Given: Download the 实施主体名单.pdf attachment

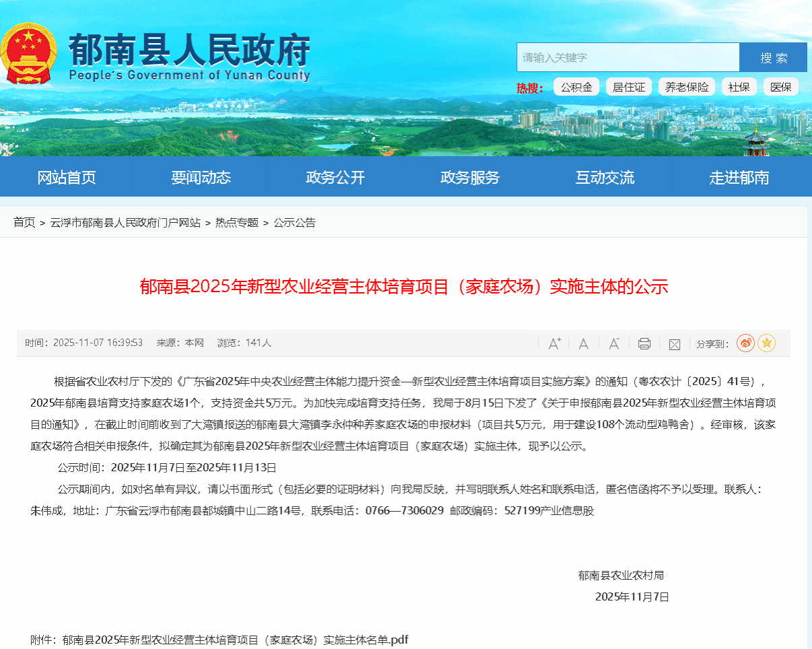Looking at the screenshot, I should pos(235,640).
